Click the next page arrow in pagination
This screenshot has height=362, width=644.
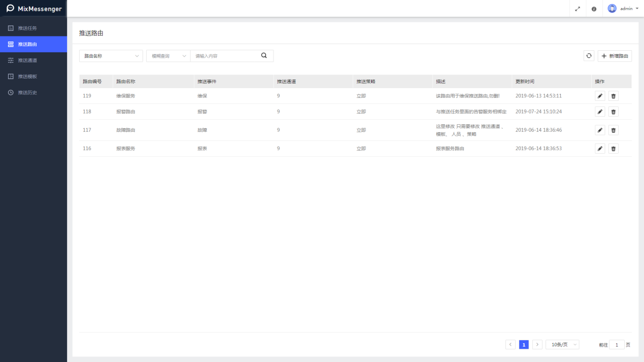(x=537, y=345)
